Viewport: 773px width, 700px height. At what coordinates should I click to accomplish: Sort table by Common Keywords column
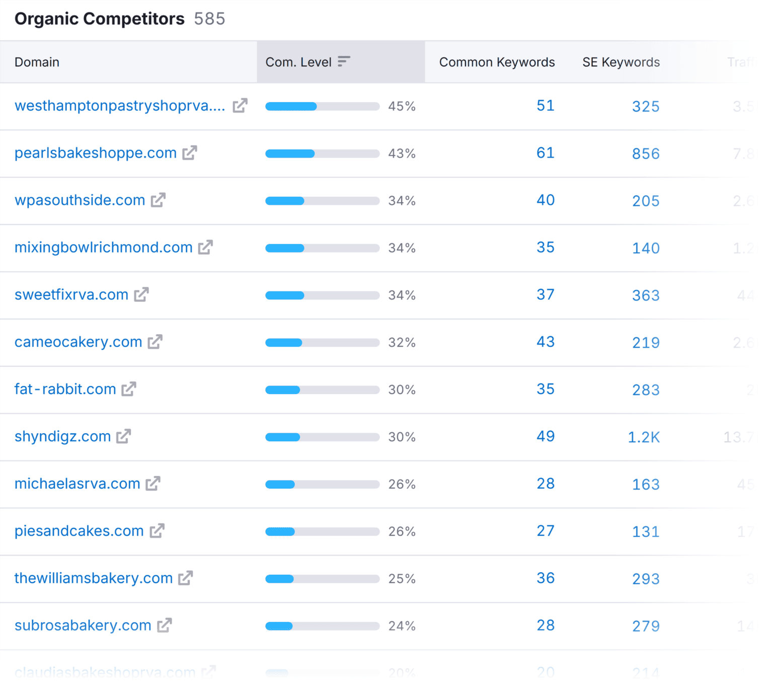click(497, 62)
